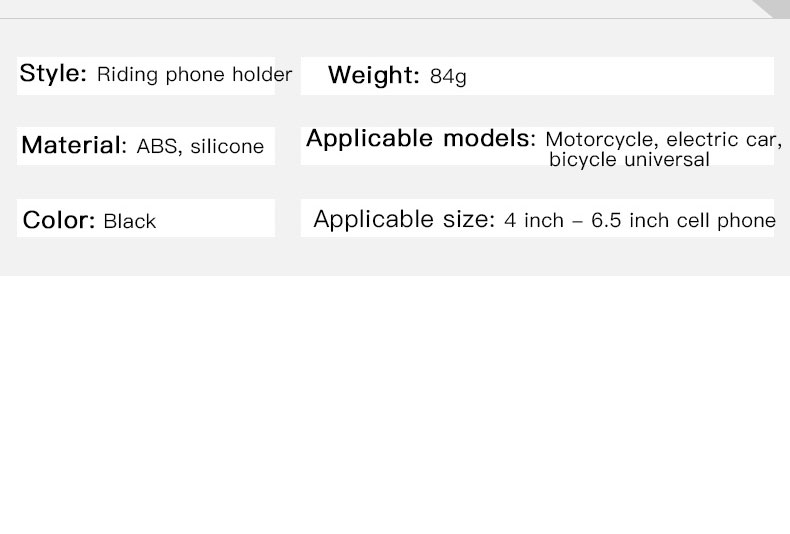This screenshot has width=790, height=534.
Task: Click the "Color:" label
Action: click(59, 220)
